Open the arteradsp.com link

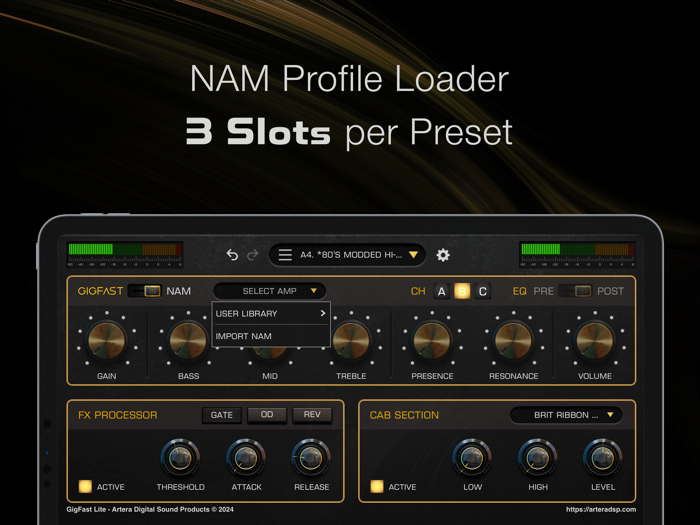click(x=601, y=509)
